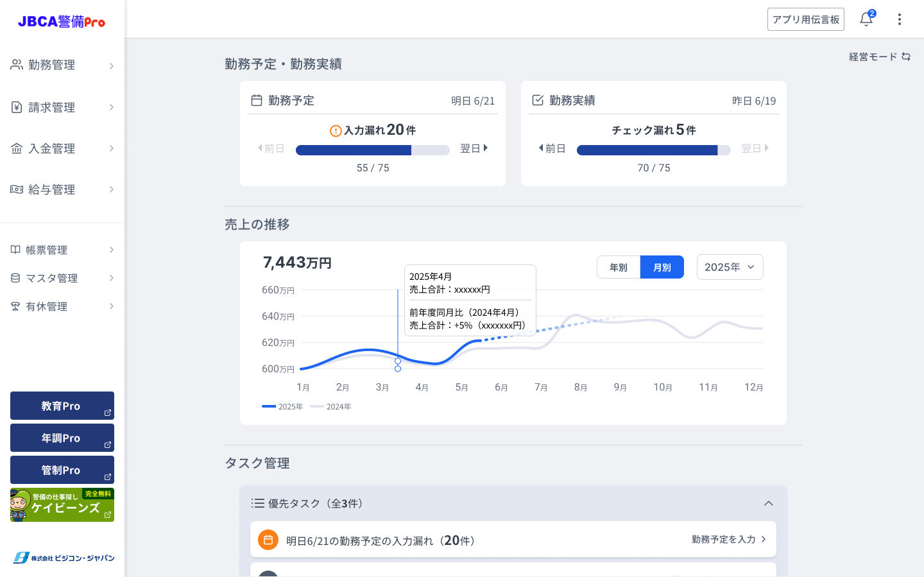Go to 前日 in 勤務実績 card
Screen dimensions: 924x577
pos(552,148)
